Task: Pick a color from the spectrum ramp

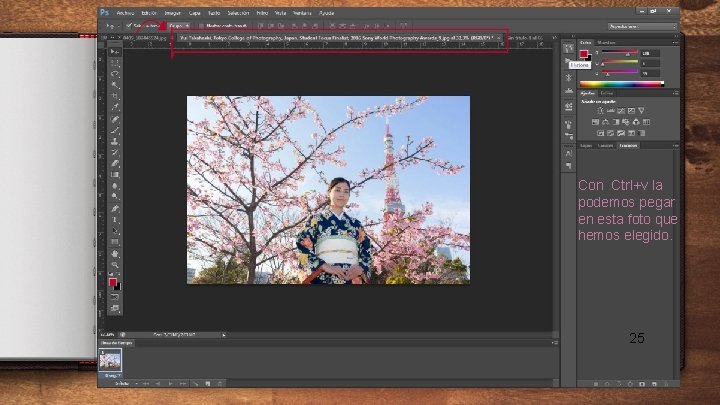Action: [622, 84]
